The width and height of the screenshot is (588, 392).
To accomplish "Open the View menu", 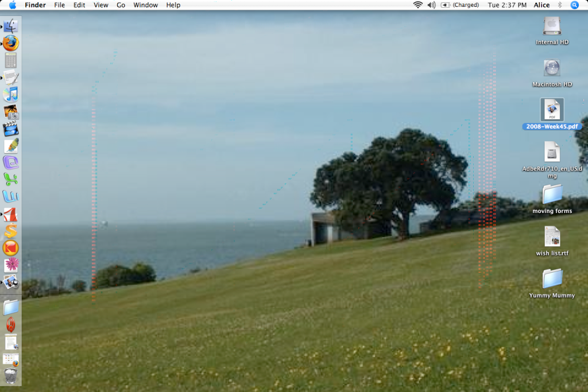I will pos(100,5).
